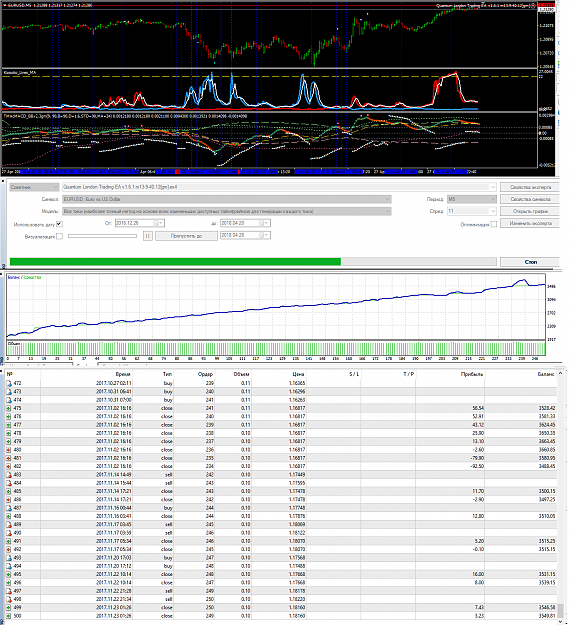Image resolution: width=571 pixels, height=625 pixels.
Task: Click the green close icon in row 499
Action: [x=9, y=607]
